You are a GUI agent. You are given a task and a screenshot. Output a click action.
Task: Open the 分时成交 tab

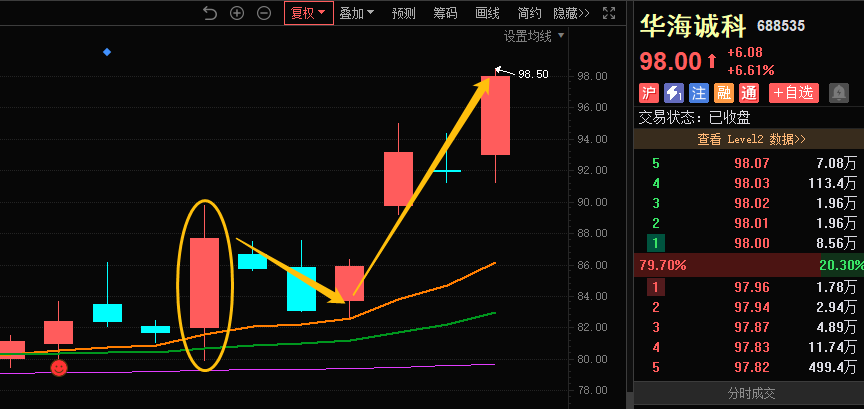(x=751, y=394)
